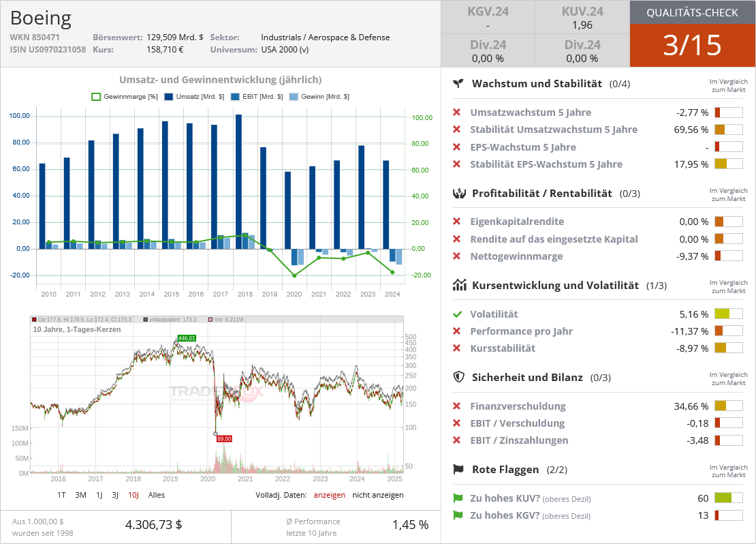Click the Volatilität market comparison bar
Image resolution: width=756 pixels, height=544 pixels.
(x=729, y=314)
